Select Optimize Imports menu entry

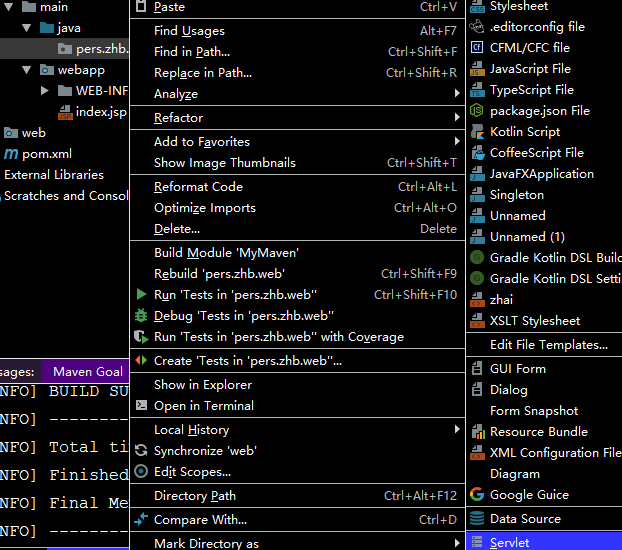[x=297, y=208]
